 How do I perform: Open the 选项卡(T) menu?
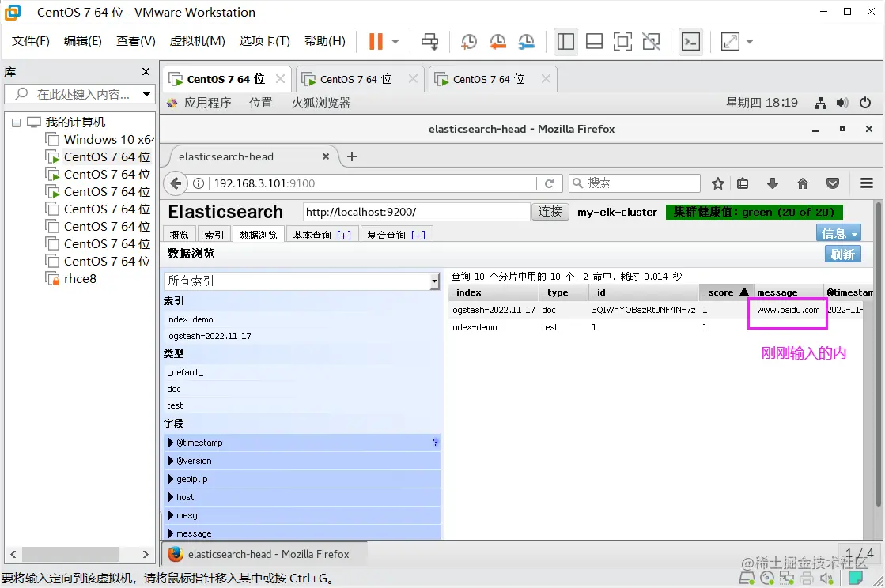tap(264, 41)
